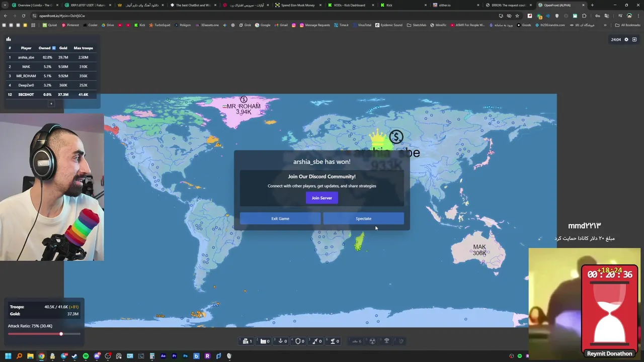Open File Explorer from the taskbar
The height and width of the screenshot is (362, 644).
pos(30,356)
